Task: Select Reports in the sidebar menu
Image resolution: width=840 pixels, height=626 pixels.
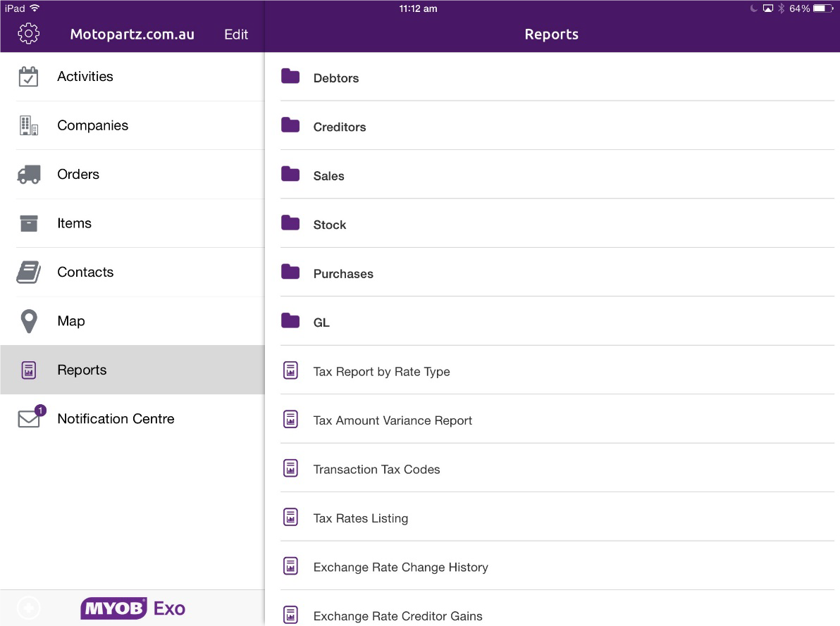Action: pos(82,370)
